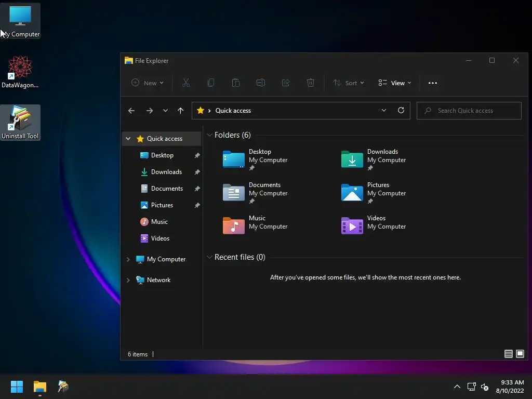Open the Documents folder in Folders section
Viewport: 532px width, 399px height.
(255, 193)
